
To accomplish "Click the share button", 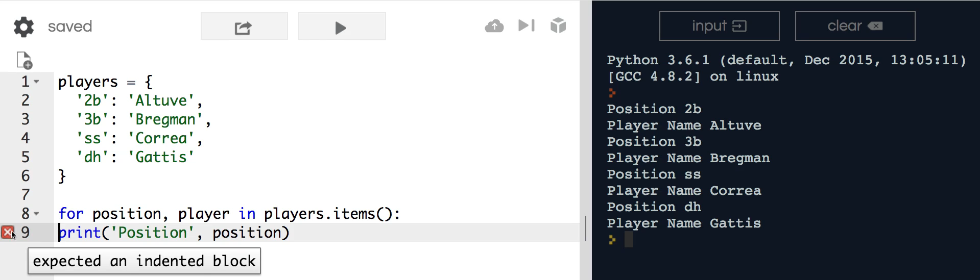I will [244, 27].
